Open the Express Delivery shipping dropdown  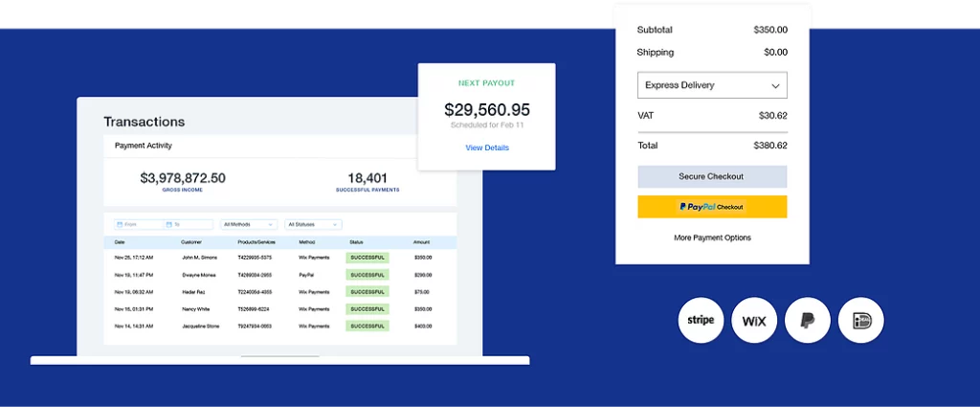(712, 85)
